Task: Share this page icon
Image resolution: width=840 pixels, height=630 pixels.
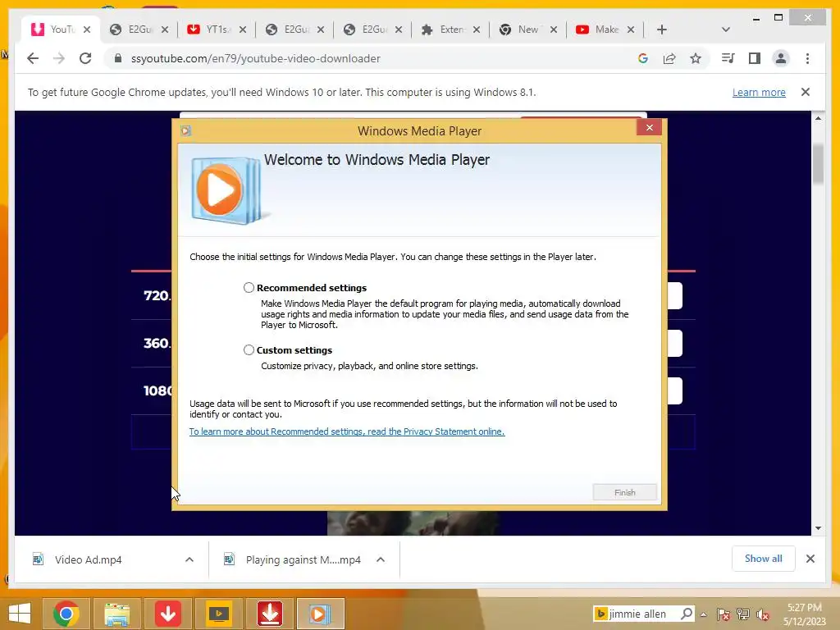Action: click(669, 58)
